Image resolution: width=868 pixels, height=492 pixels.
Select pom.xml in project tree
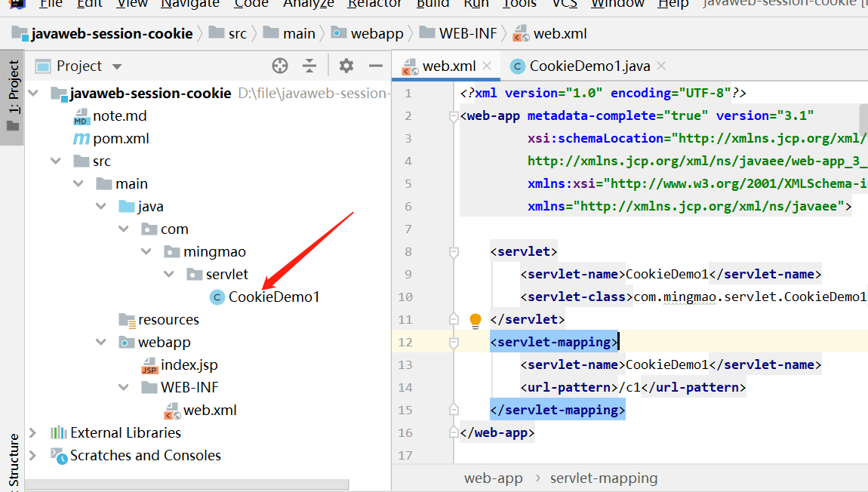click(122, 138)
